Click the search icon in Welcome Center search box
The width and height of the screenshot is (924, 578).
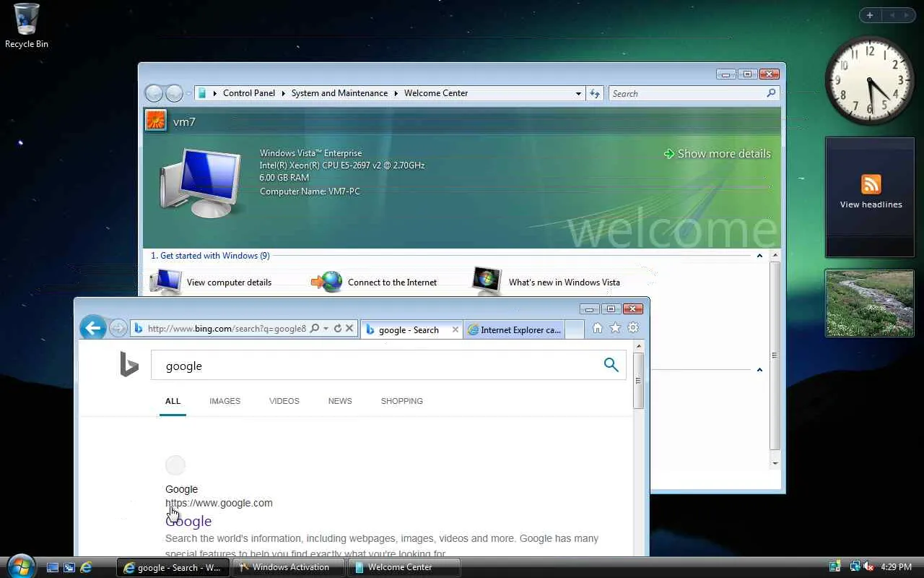771,93
